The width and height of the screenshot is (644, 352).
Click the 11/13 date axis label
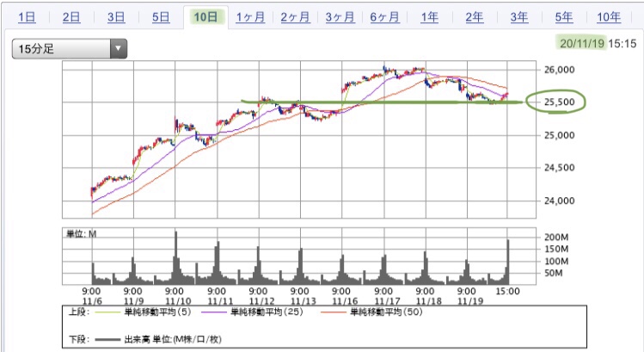click(x=304, y=301)
